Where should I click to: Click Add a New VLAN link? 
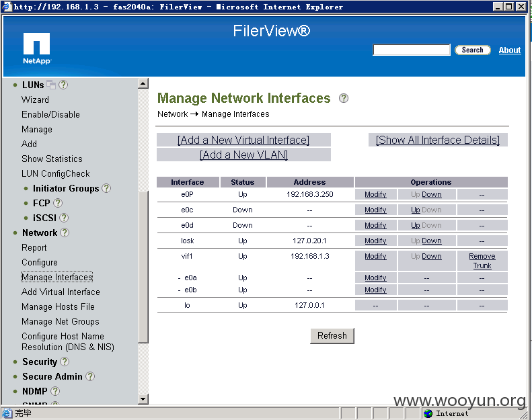243,155
